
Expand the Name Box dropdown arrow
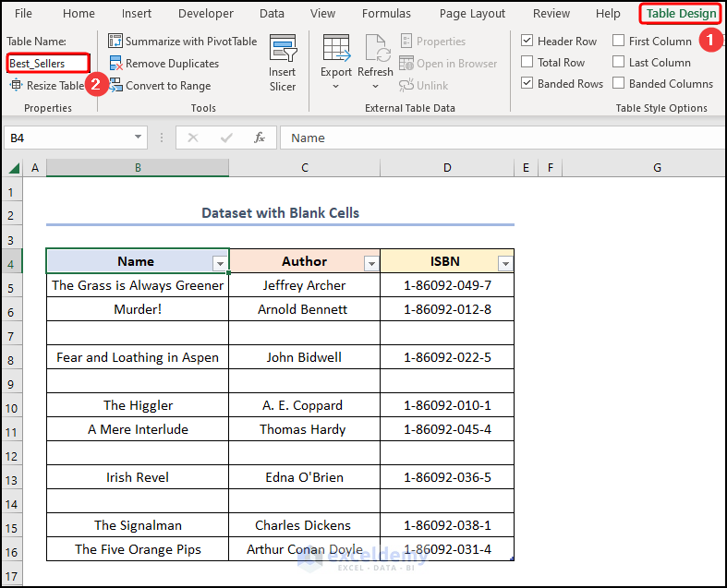pos(138,138)
